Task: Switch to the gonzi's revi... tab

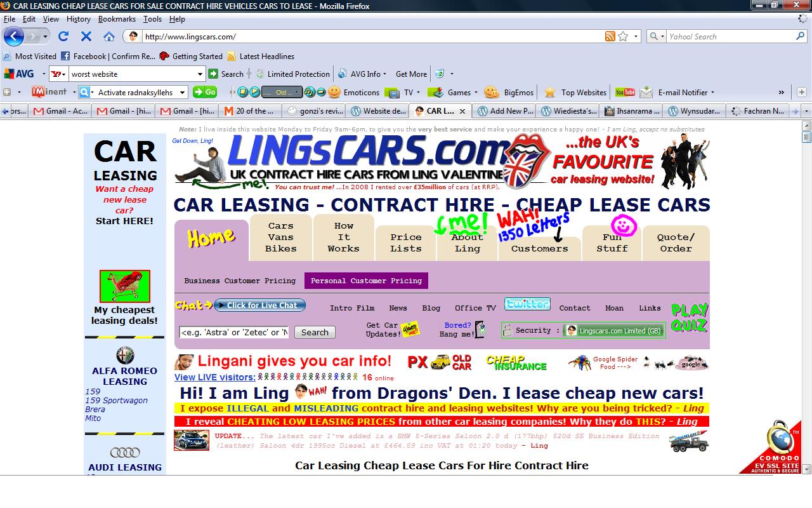Action: pyautogui.click(x=313, y=111)
